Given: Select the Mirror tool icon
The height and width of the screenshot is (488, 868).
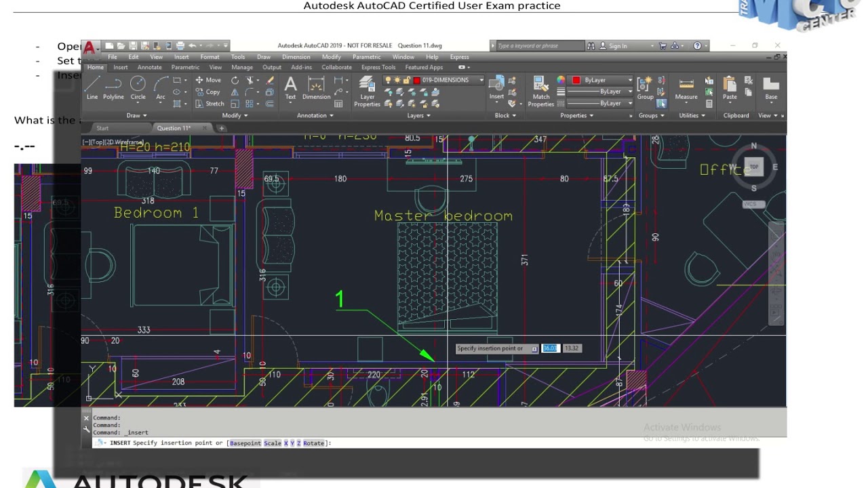Looking at the screenshot, I should pos(235,92).
